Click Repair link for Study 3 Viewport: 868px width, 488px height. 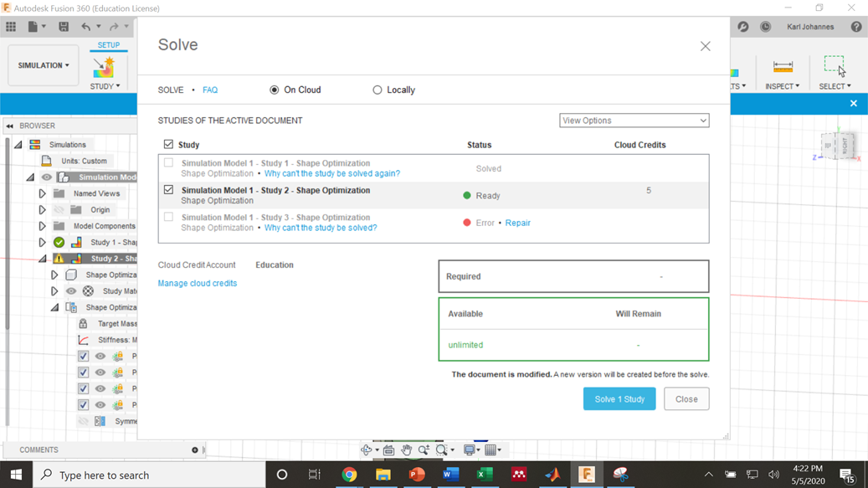(517, 223)
